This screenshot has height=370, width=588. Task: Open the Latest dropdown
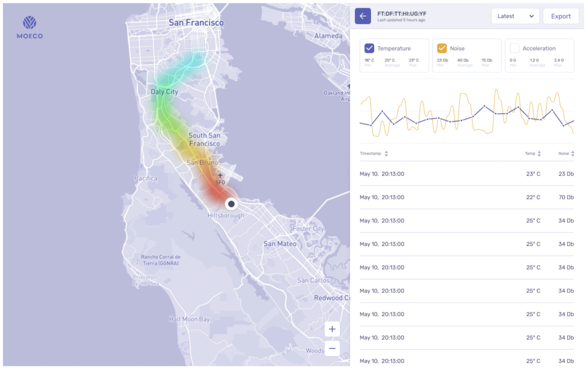pos(515,16)
